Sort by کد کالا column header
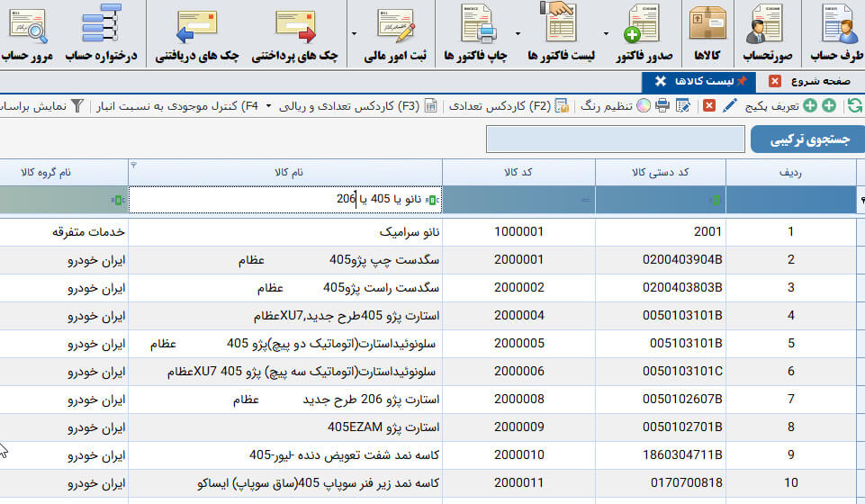This screenshot has width=865, height=504. [518, 173]
